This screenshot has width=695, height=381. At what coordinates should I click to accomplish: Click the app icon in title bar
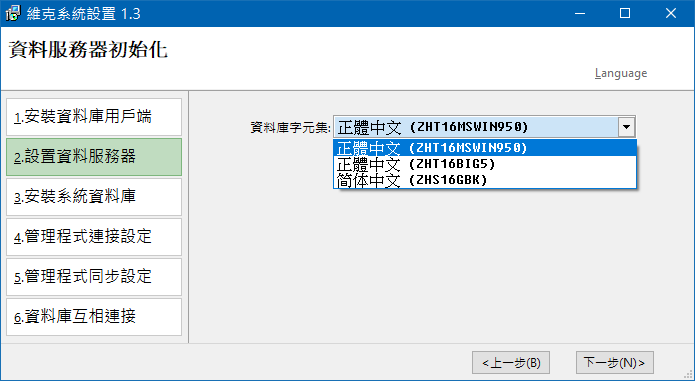click(x=13, y=13)
